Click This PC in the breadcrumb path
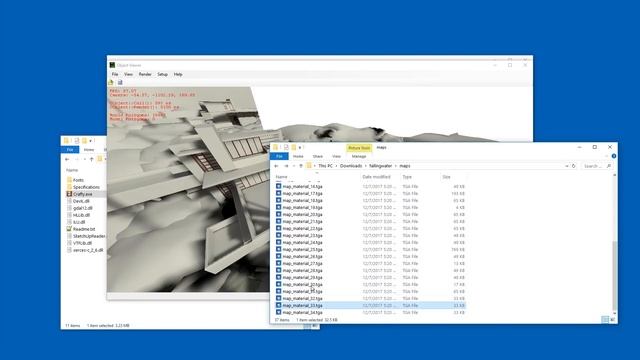Image resolution: width=640 pixels, height=360 pixels. 325,166
